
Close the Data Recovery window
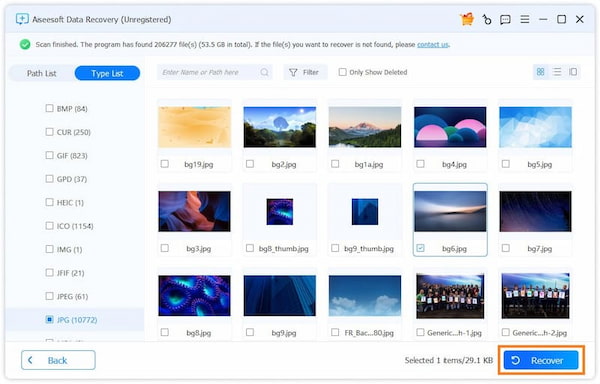tap(580, 19)
